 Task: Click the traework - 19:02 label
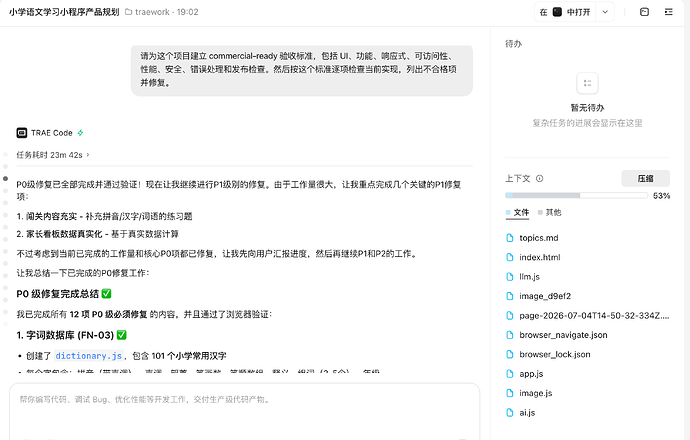(x=167, y=12)
